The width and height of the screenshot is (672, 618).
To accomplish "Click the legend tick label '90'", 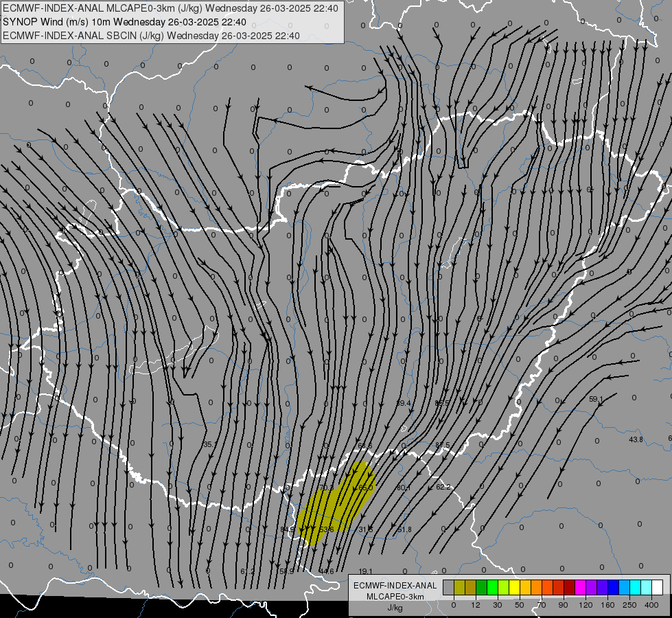I will pyautogui.click(x=563, y=605).
